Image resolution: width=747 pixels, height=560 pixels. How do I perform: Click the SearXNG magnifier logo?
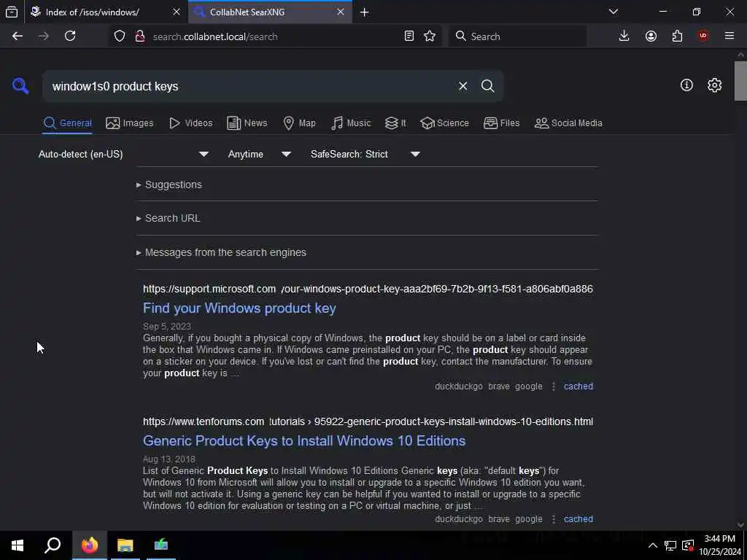coord(20,86)
